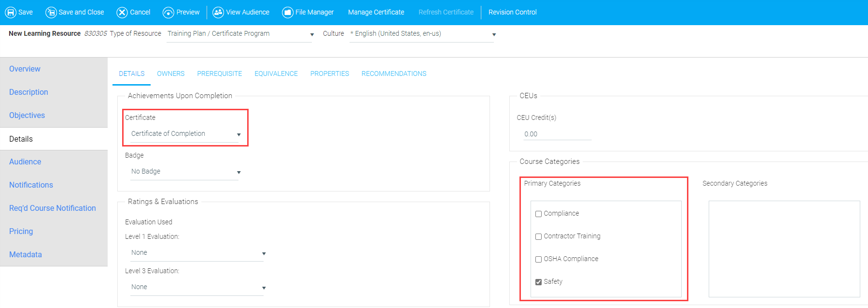Click the Save and Close icon
This screenshot has width=868, height=308.
(x=51, y=13)
